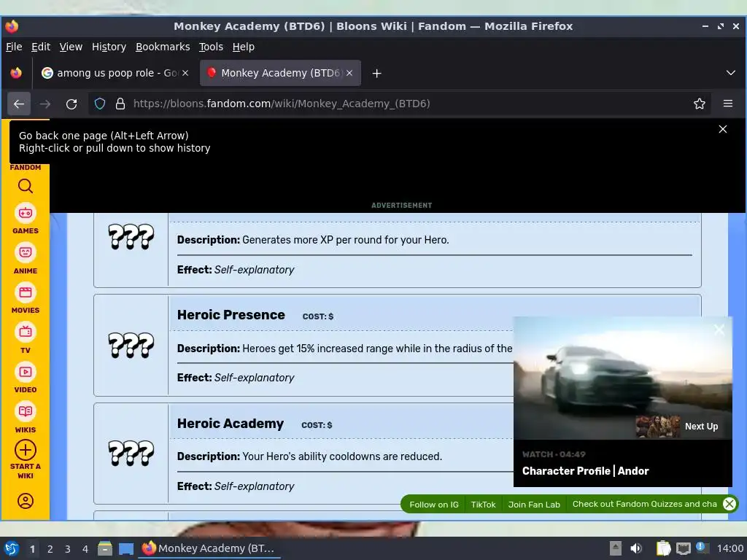
Task: Open the History menu
Action: [x=109, y=47]
